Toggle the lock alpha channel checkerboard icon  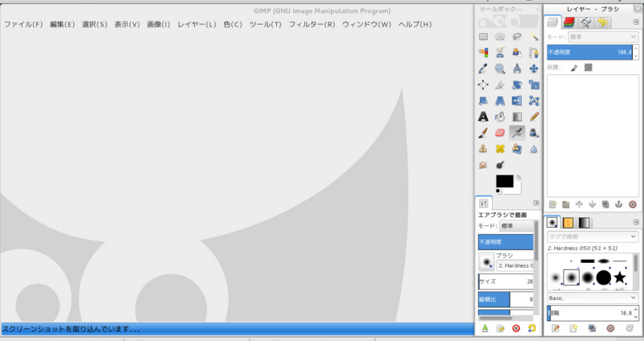588,68
